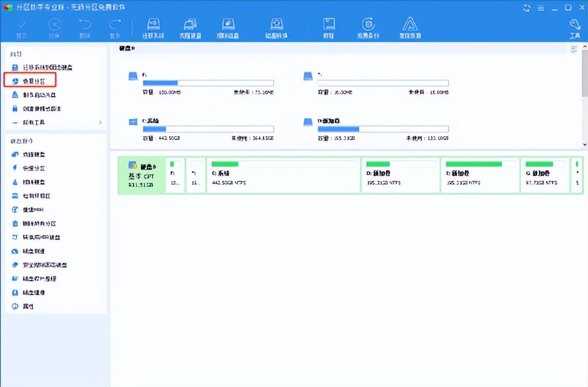The height and width of the screenshot is (387, 588).
Task: Expand the 所有工具 (All Tools) chevron
Action: coord(100,123)
